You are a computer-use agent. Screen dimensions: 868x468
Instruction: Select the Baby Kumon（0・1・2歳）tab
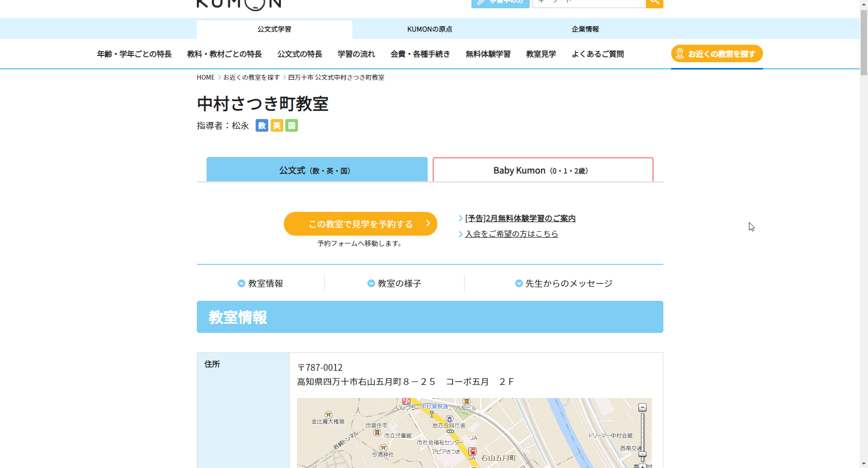tap(543, 170)
